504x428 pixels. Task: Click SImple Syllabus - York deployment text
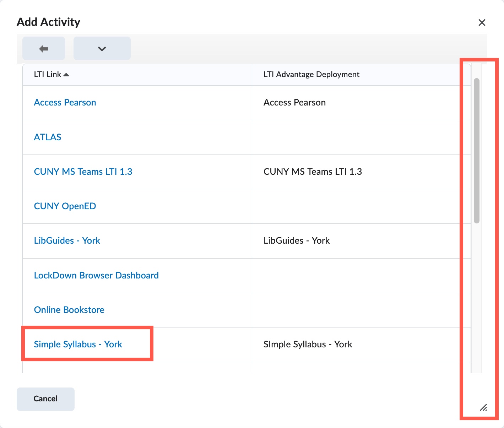pos(308,344)
